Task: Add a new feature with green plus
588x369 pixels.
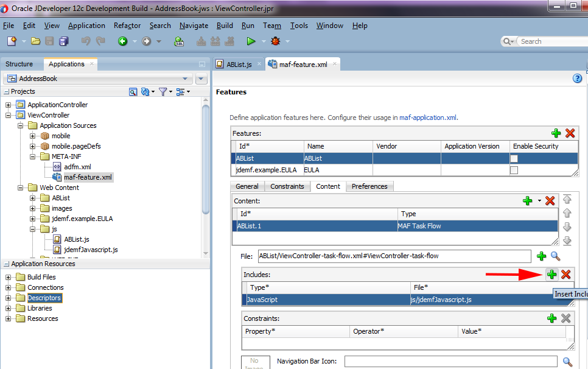Action: tap(556, 133)
